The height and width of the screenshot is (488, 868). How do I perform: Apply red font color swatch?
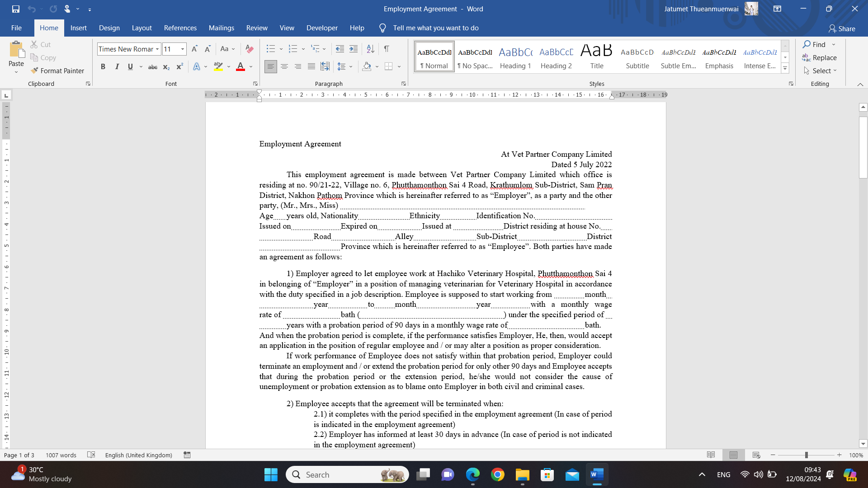241,67
